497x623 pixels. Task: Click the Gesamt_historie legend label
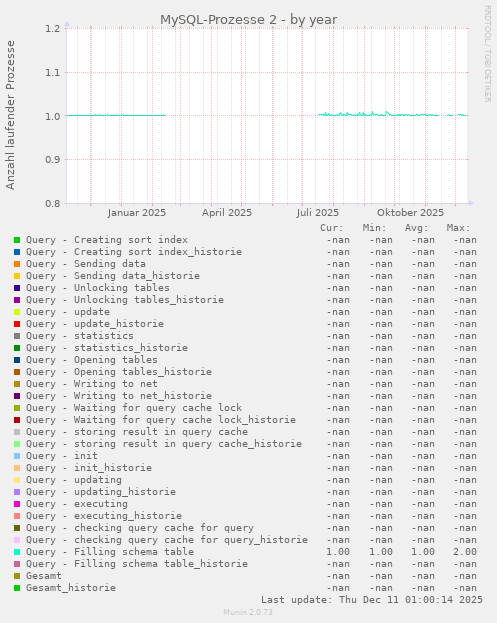[71, 588]
